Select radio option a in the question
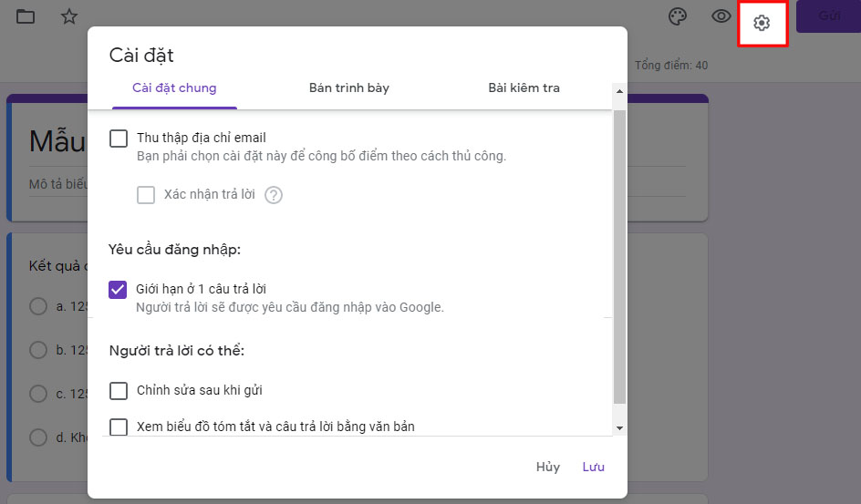Screen dimensions: 861x504 tap(38, 306)
